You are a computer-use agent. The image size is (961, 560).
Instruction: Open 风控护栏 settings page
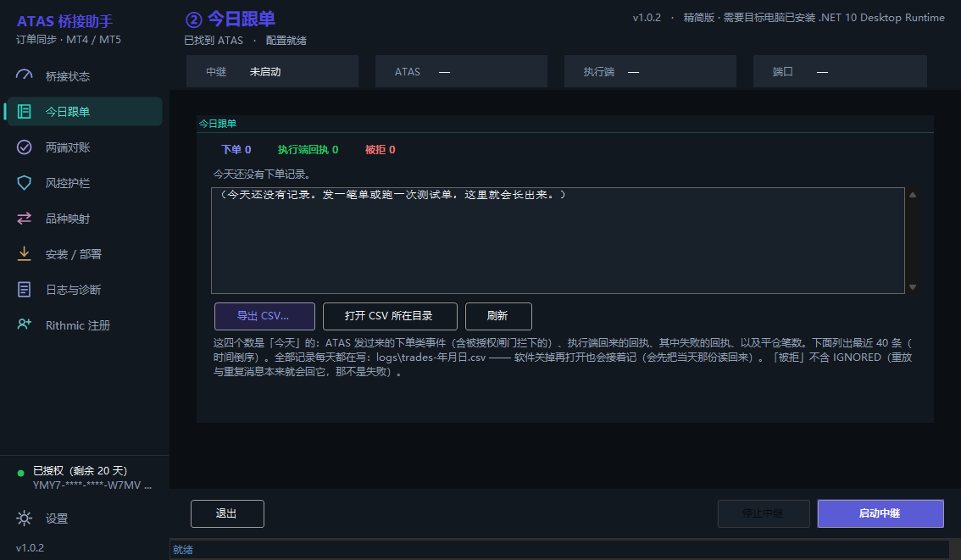pos(85,183)
